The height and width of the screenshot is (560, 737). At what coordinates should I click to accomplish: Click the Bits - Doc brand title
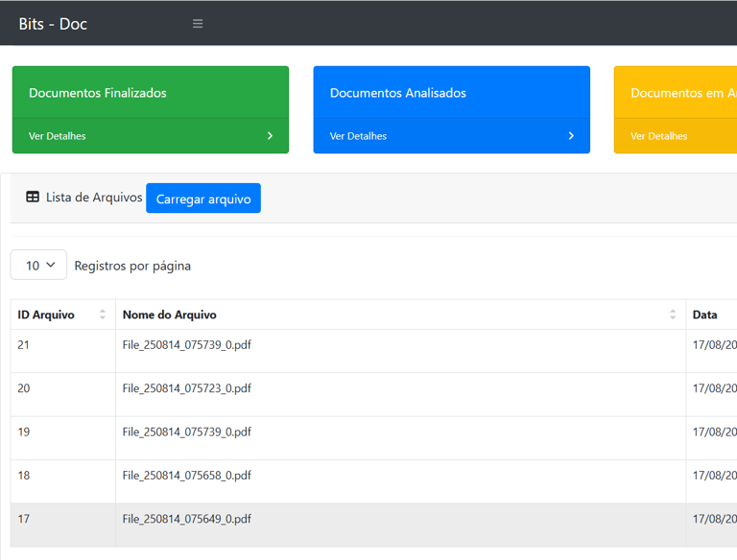(53, 24)
